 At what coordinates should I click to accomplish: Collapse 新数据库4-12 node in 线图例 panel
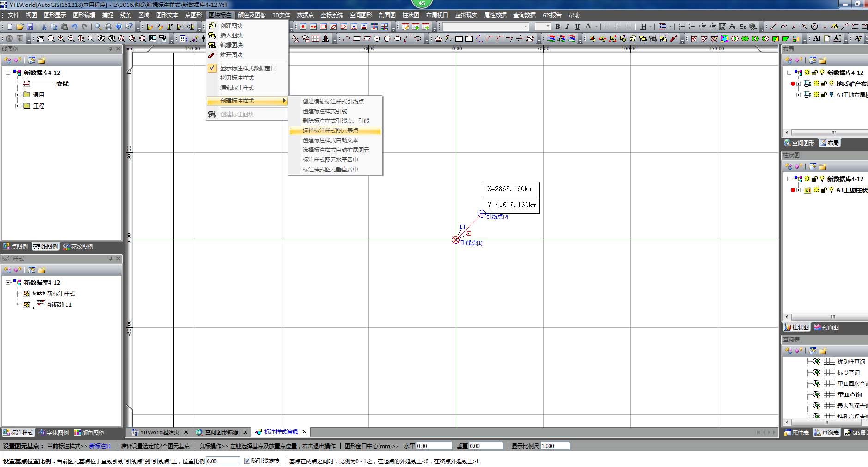click(x=8, y=73)
